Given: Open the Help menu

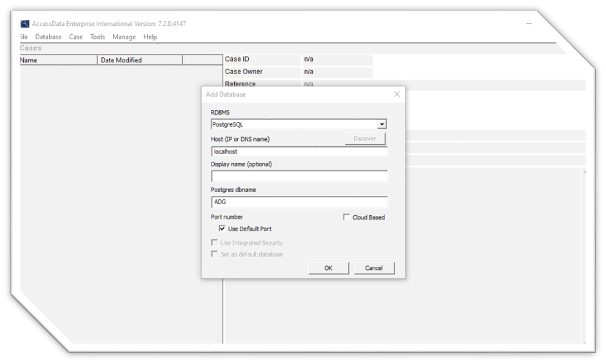Looking at the screenshot, I should click(x=150, y=37).
